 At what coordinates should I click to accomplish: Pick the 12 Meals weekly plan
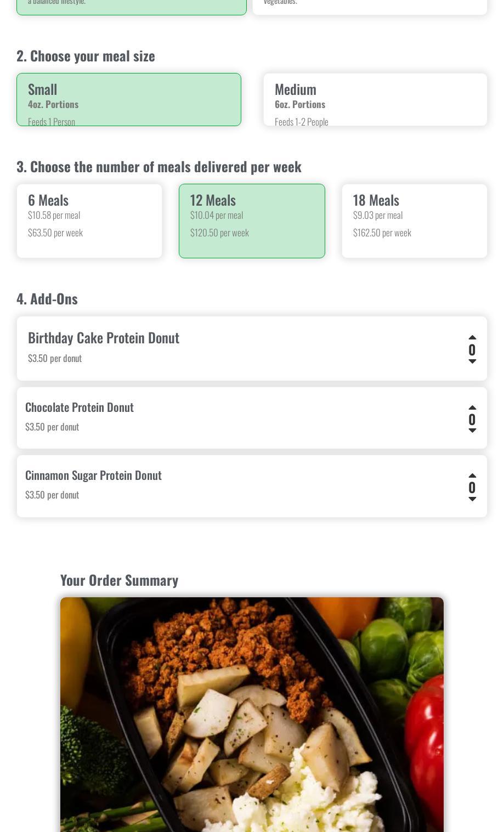252,221
